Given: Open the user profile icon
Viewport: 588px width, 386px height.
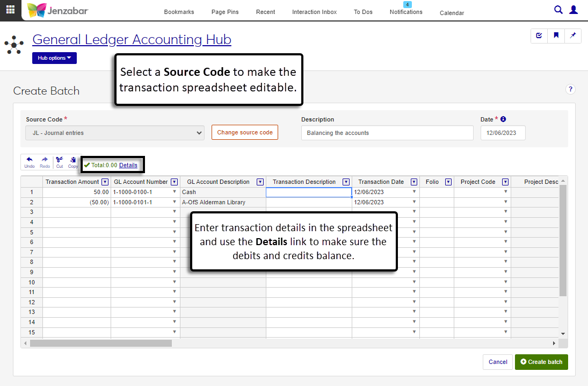Looking at the screenshot, I should tap(574, 10).
